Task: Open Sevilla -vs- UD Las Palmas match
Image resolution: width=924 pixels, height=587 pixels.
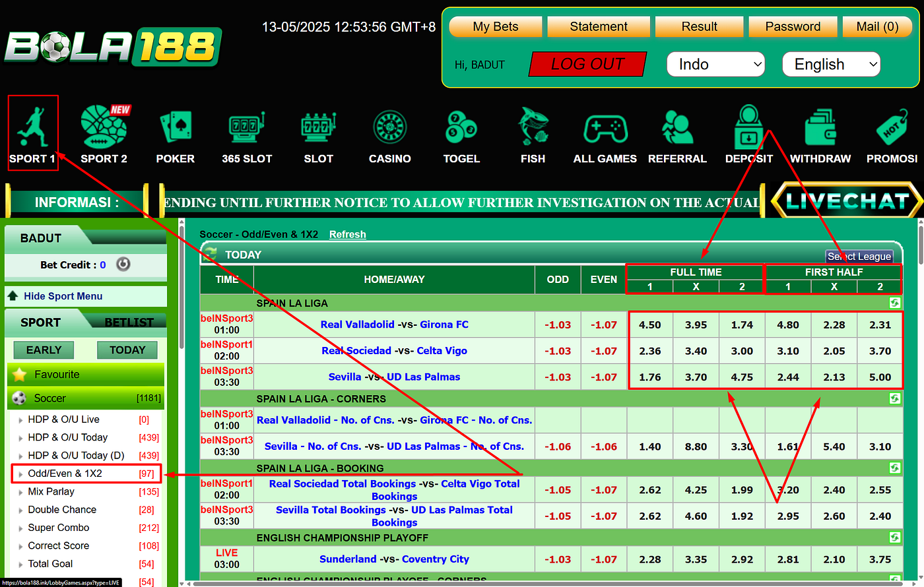Action: click(x=394, y=377)
